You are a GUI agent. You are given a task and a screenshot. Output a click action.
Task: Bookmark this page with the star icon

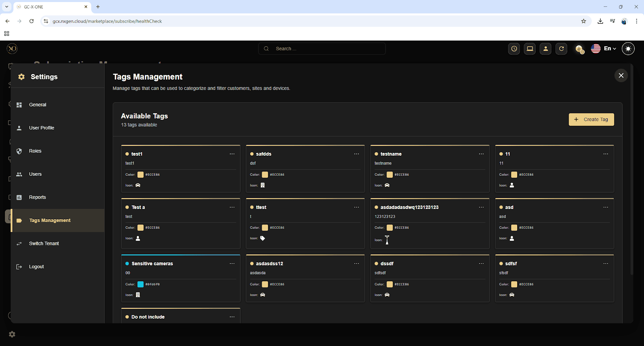[x=584, y=21]
